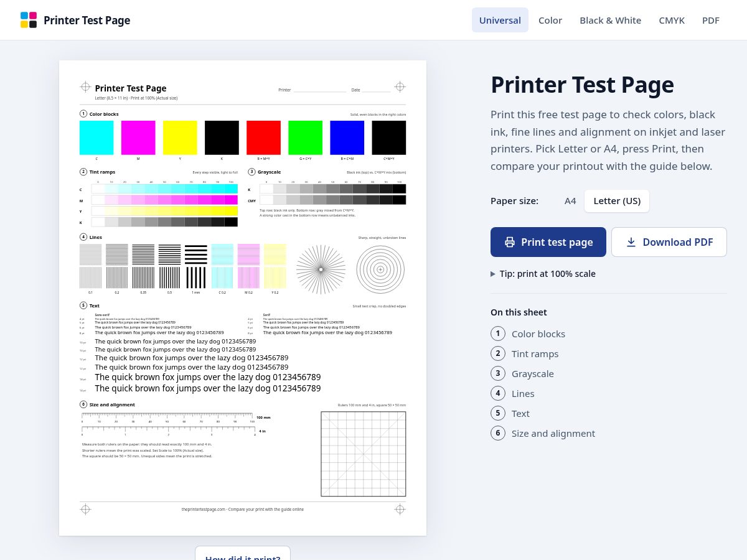Click the 50 × 50 mm alignment grid square
The image size is (747, 560).
[364, 454]
